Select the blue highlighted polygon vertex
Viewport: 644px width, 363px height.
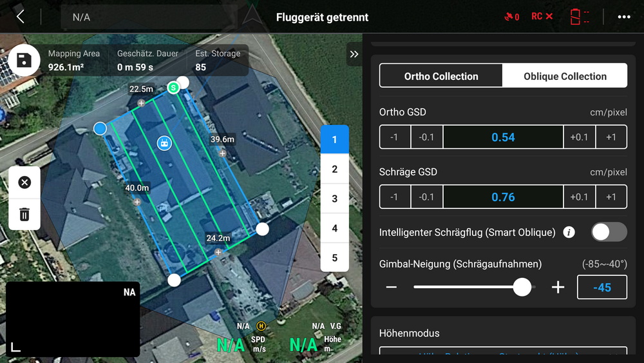[x=100, y=129]
